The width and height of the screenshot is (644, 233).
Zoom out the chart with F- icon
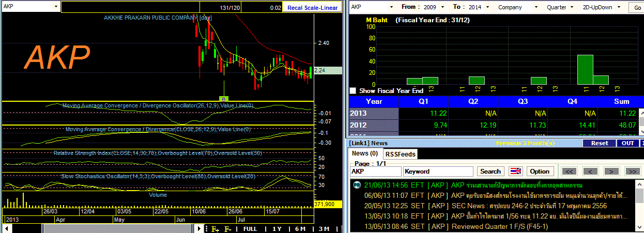tap(227, 228)
